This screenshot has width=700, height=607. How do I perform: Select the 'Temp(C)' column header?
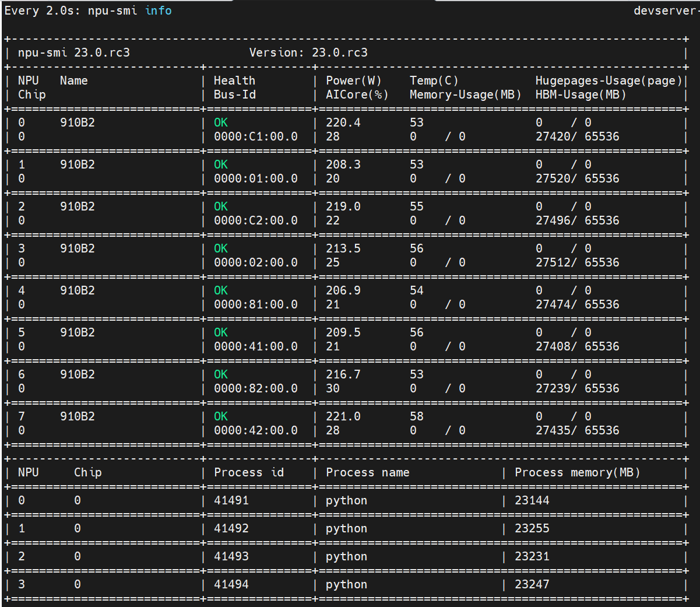tap(434, 80)
